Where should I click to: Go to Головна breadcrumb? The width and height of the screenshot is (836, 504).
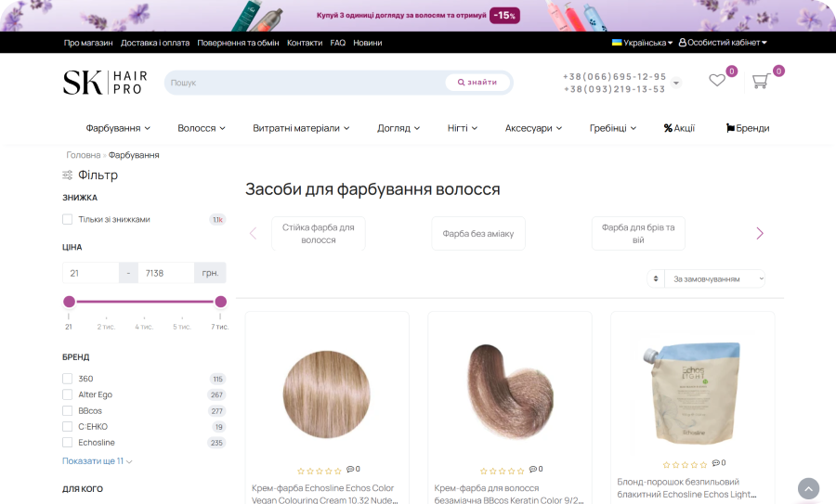click(x=84, y=155)
